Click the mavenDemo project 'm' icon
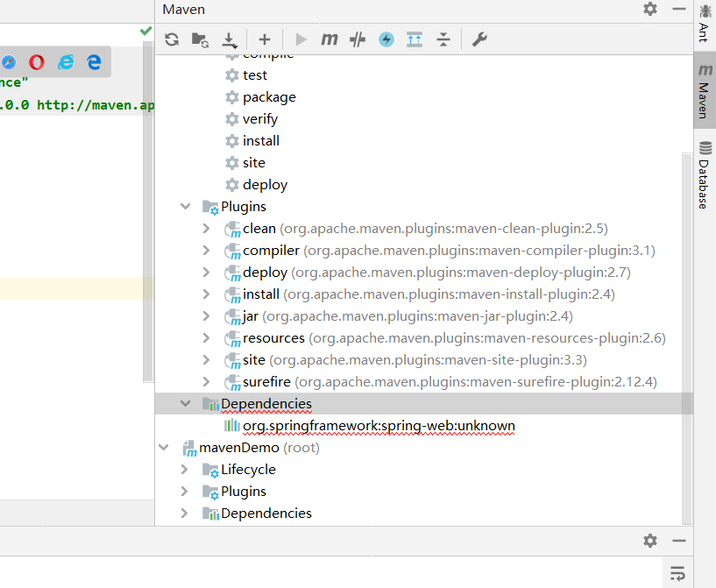Image resolution: width=716 pixels, height=588 pixels. (189, 449)
